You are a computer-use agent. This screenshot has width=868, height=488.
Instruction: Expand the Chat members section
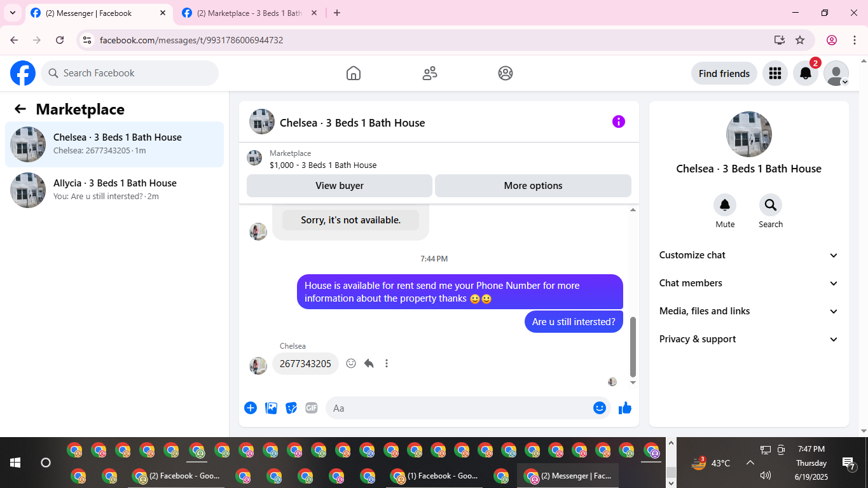pos(749,283)
